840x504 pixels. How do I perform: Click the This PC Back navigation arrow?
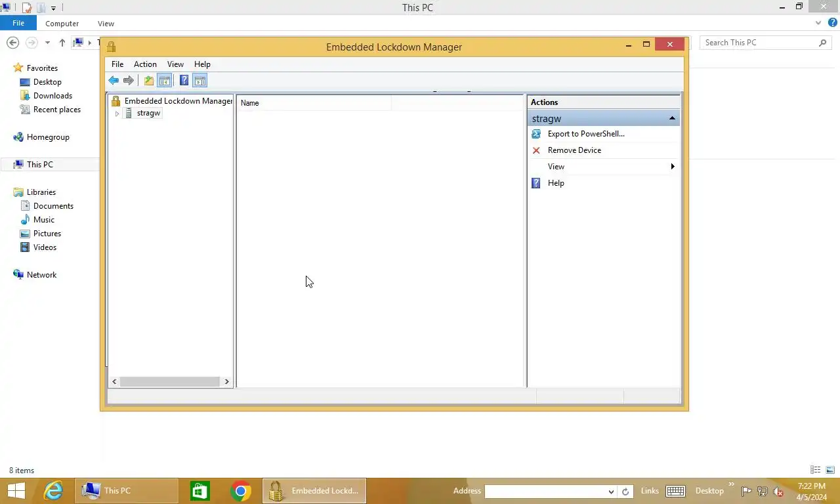(x=12, y=43)
